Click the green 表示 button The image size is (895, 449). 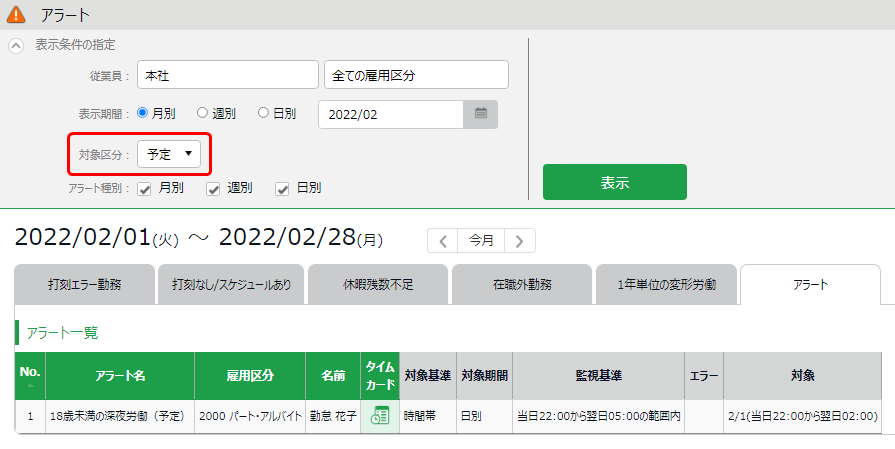pos(614,182)
